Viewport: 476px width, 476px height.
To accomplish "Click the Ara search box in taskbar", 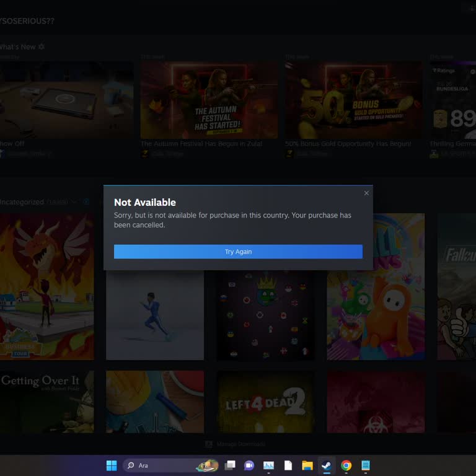I will pyautogui.click(x=170, y=465).
